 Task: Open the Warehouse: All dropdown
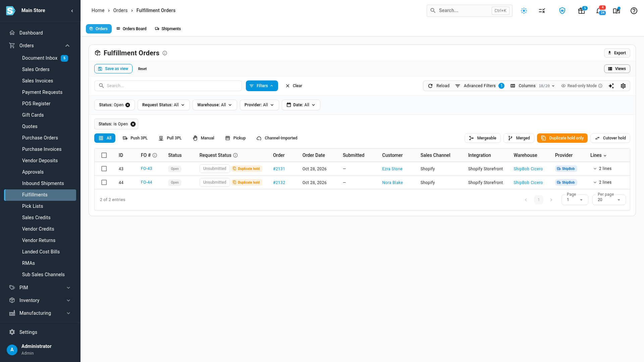(x=215, y=105)
